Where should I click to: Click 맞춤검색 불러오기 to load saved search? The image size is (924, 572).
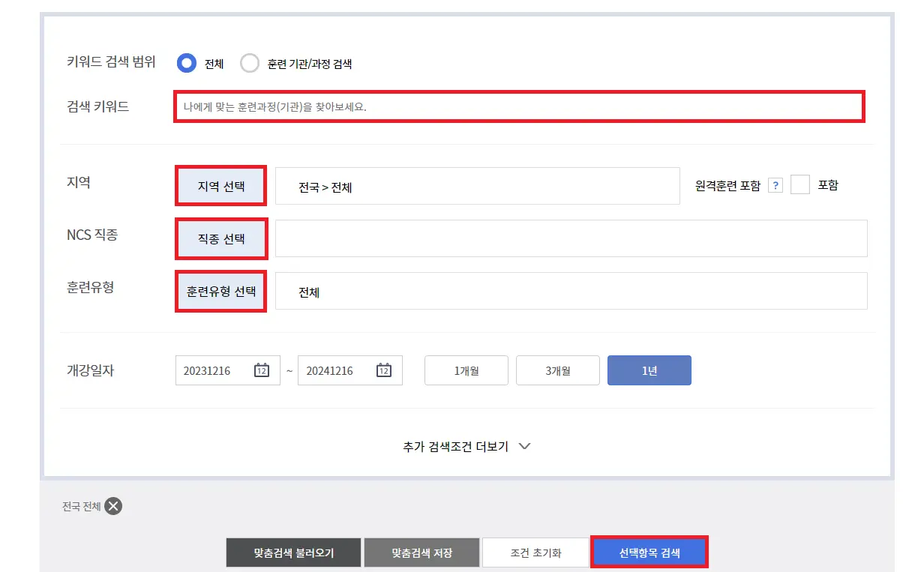click(x=293, y=553)
